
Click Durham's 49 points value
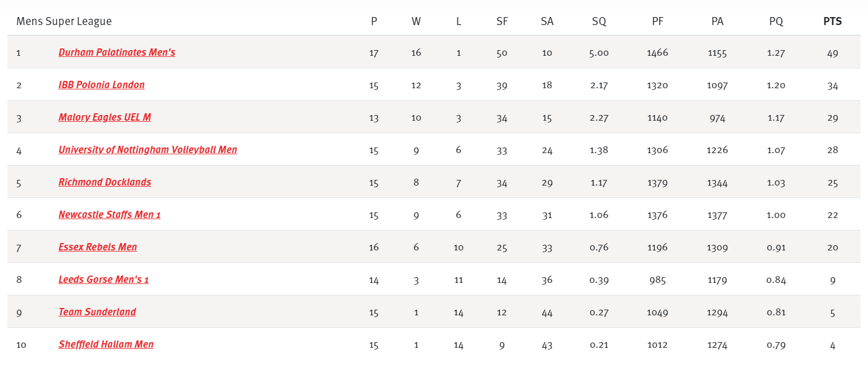pyautogui.click(x=833, y=53)
